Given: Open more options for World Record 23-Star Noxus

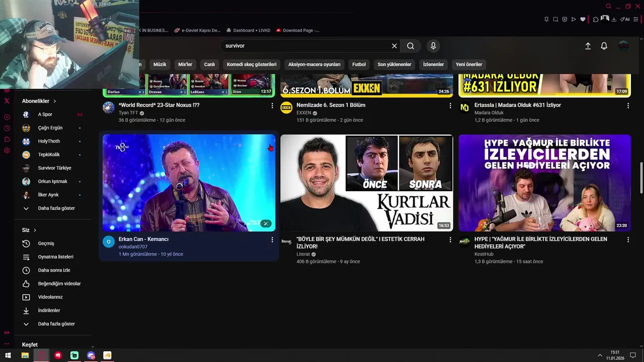Looking at the screenshot, I should [x=272, y=106].
